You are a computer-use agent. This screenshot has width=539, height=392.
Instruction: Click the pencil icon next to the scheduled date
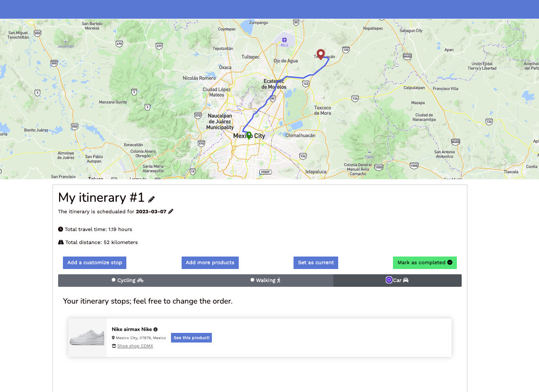(x=171, y=211)
